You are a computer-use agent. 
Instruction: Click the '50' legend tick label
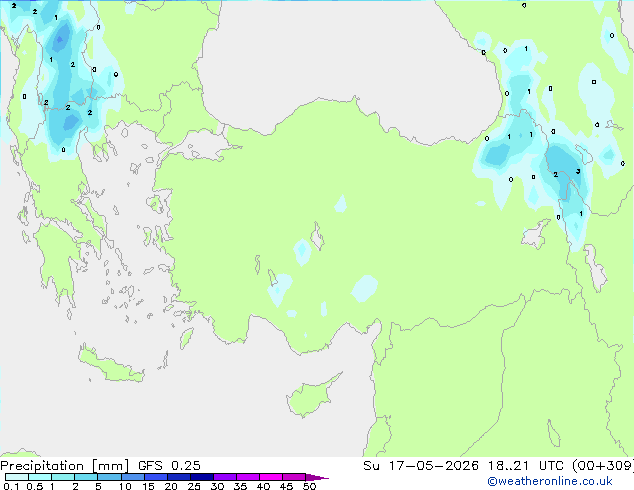pos(310,486)
